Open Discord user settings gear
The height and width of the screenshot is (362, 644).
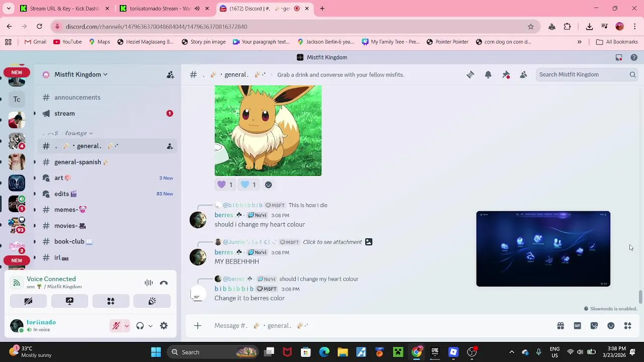(164, 326)
